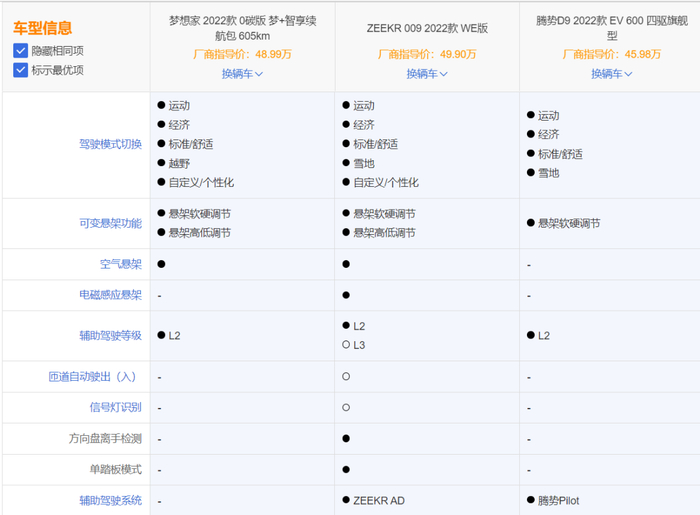Click L2 value in 腾势D9 column
Viewport: 700px width, 515px height.
[543, 336]
